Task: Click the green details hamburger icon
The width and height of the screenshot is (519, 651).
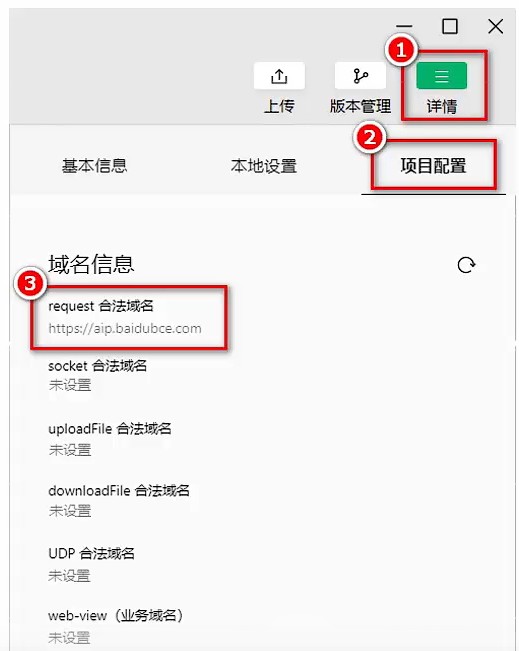Action: (x=442, y=76)
